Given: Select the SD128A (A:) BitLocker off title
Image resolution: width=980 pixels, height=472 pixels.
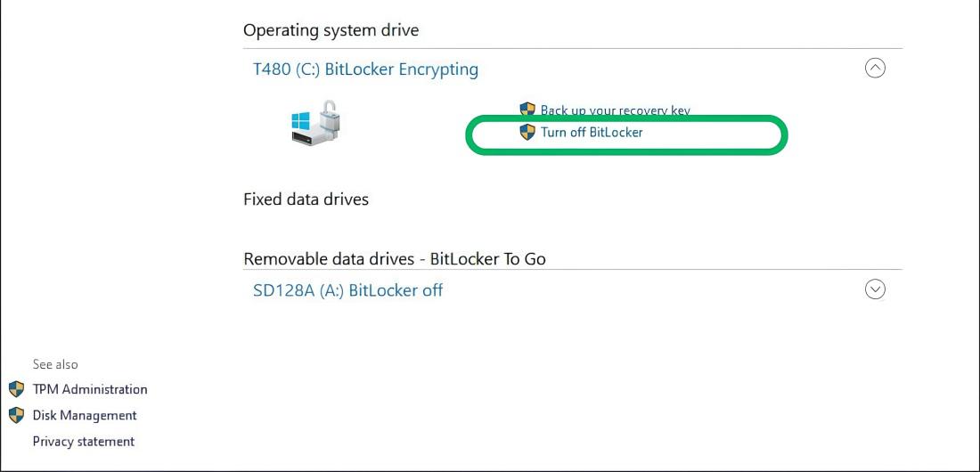Looking at the screenshot, I should coord(347,290).
